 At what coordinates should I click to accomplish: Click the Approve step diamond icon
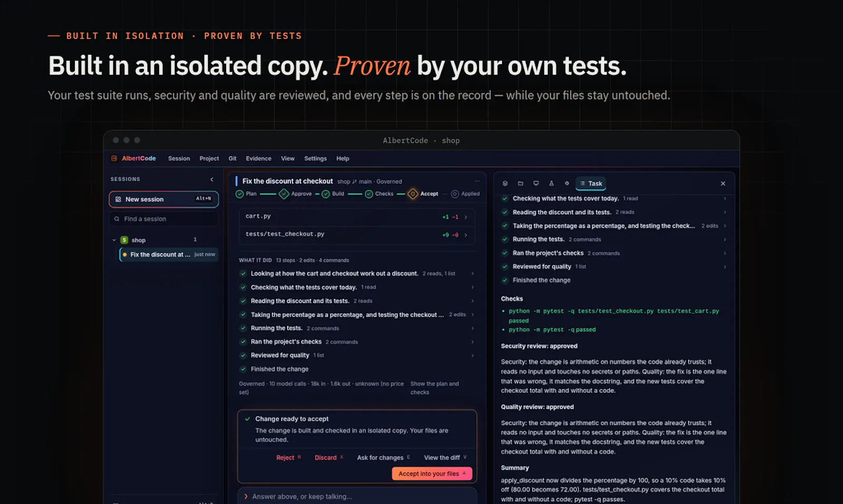[x=284, y=194]
